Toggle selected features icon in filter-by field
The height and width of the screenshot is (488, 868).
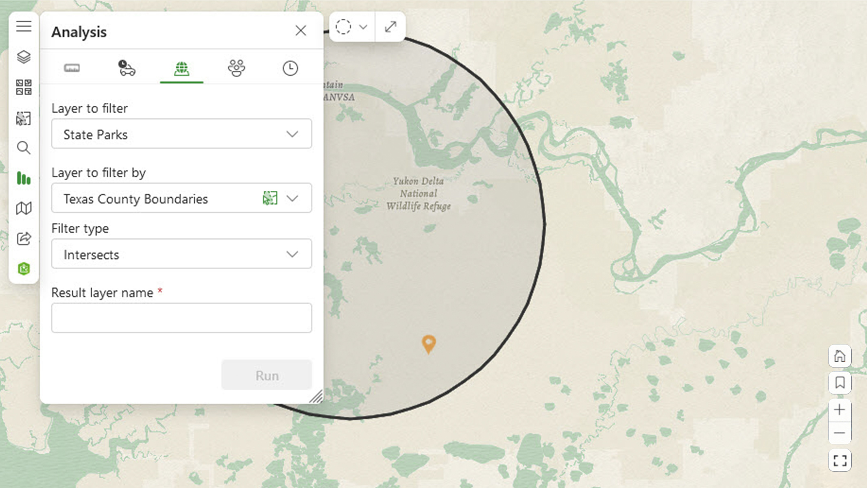coord(270,198)
